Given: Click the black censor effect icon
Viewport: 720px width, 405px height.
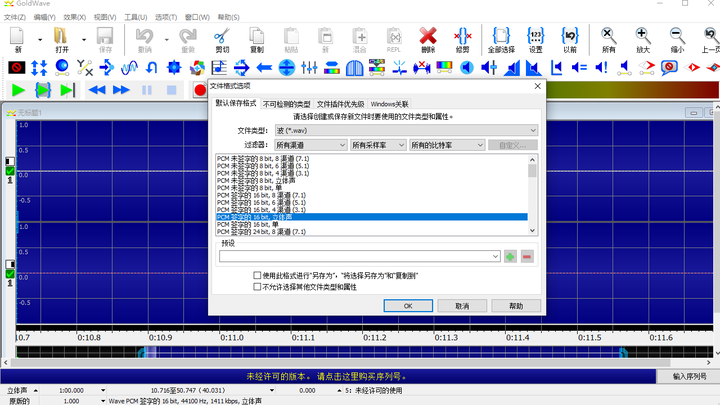Looking at the screenshot, I should pos(17,68).
